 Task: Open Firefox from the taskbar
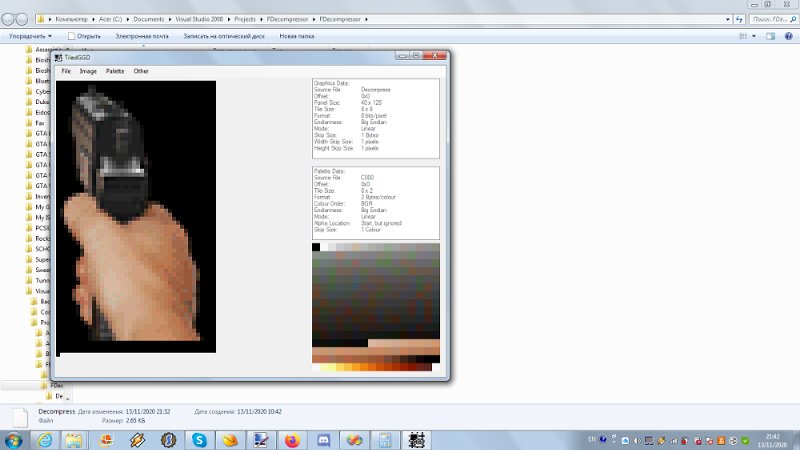click(292, 440)
